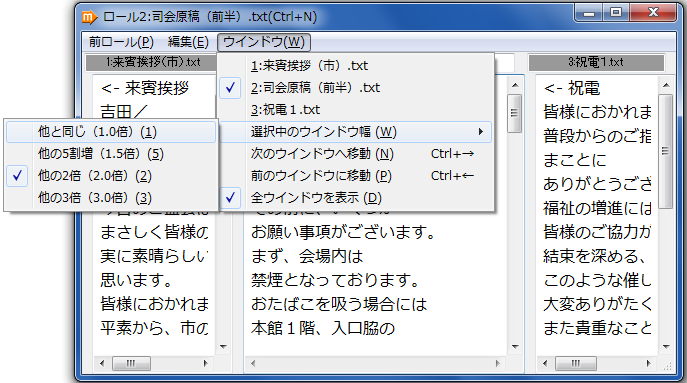Click left pane horizontal scrollbar thumb
687x383 pixels.
[x=131, y=363]
